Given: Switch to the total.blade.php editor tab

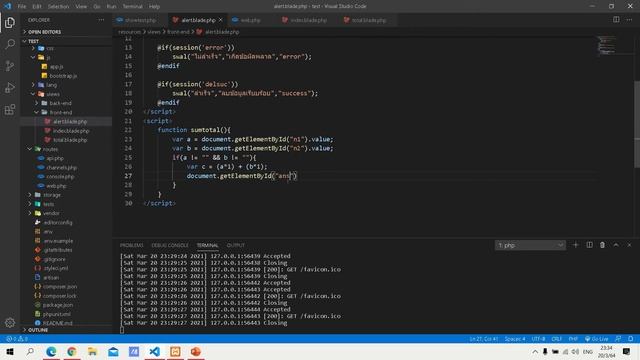Looking at the screenshot, I should pyautogui.click(x=369, y=20).
